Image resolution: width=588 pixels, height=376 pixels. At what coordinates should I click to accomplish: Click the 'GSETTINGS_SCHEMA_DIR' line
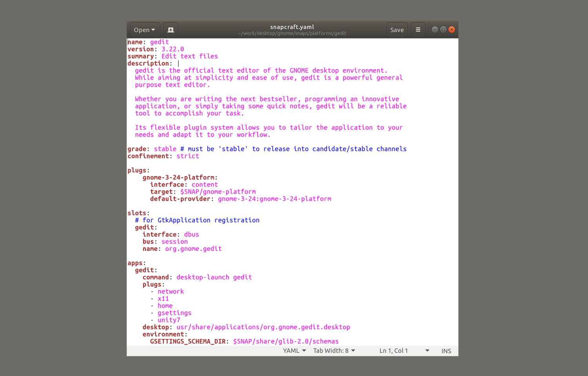[244, 341]
